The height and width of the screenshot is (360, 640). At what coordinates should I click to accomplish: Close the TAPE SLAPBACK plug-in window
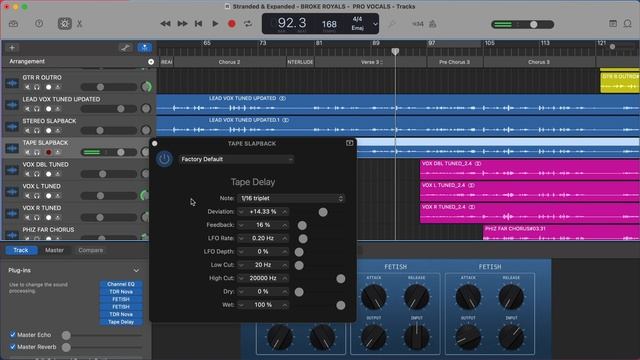[155, 143]
